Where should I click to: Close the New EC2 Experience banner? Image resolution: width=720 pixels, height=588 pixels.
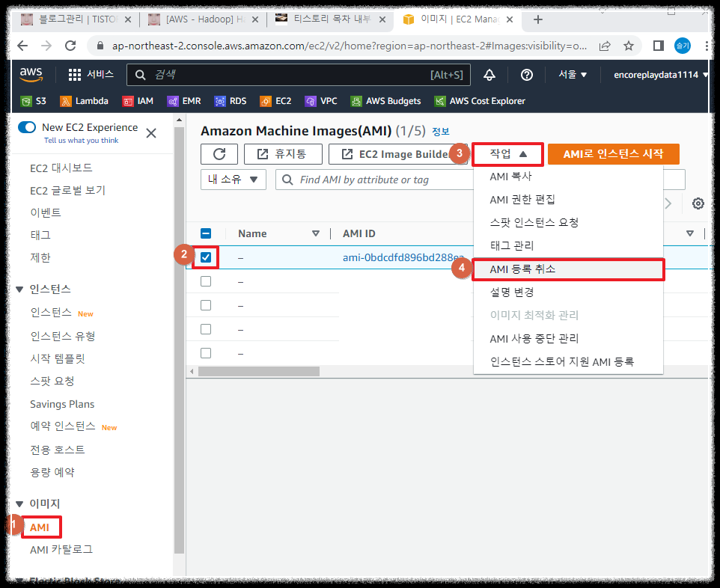[x=151, y=133]
